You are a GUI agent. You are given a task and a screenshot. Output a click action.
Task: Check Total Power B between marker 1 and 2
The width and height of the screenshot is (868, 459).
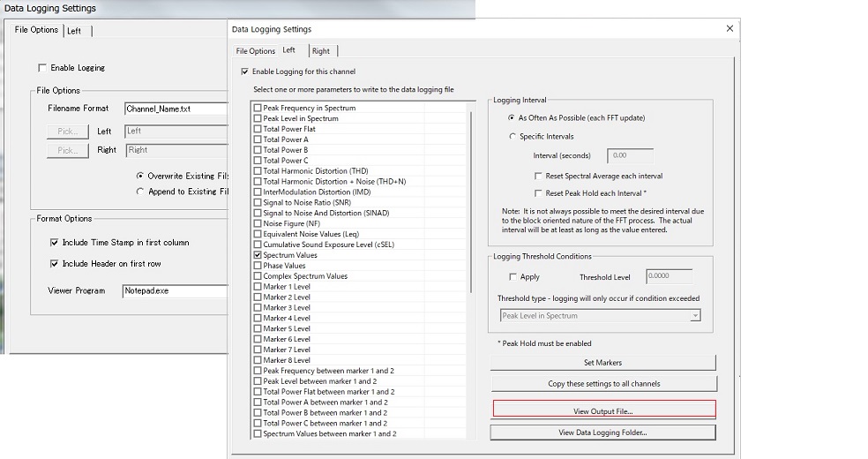pos(258,413)
